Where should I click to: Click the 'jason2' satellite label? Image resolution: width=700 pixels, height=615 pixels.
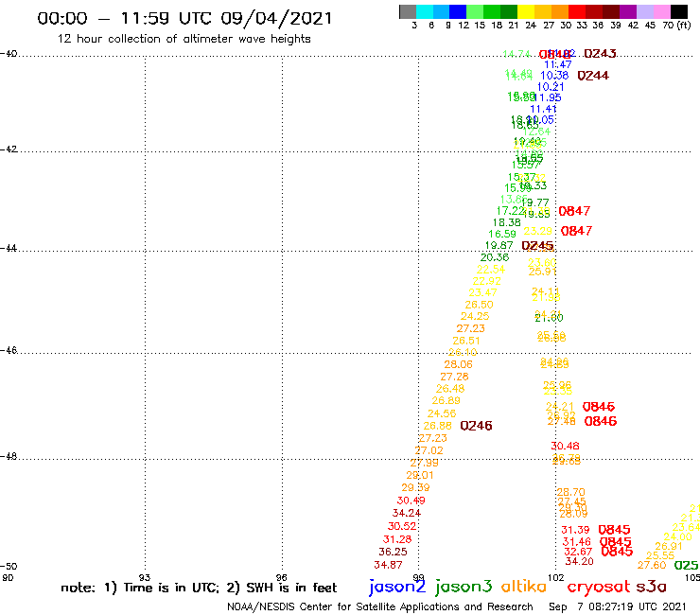[397, 587]
